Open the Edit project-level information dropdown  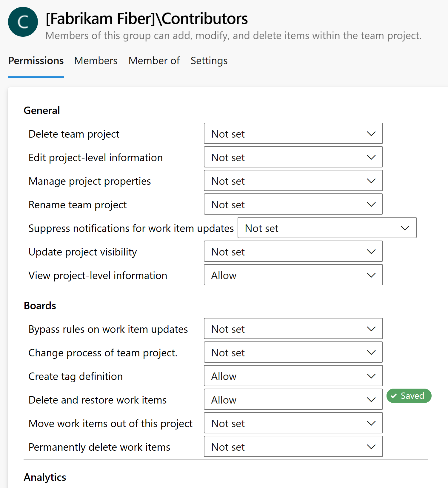[293, 157]
